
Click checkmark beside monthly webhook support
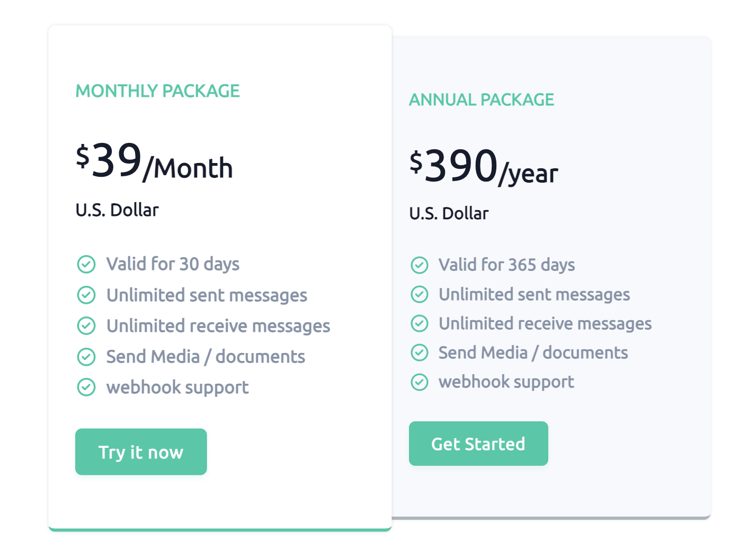(86, 387)
